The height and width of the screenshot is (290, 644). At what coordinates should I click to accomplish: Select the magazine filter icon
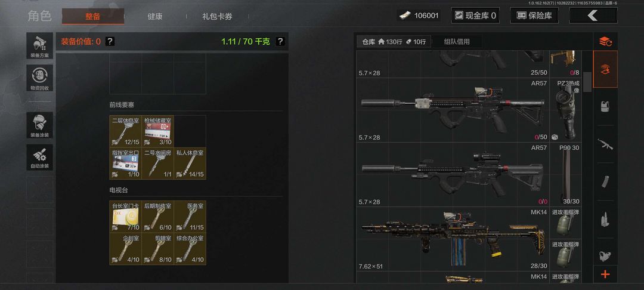click(x=605, y=181)
